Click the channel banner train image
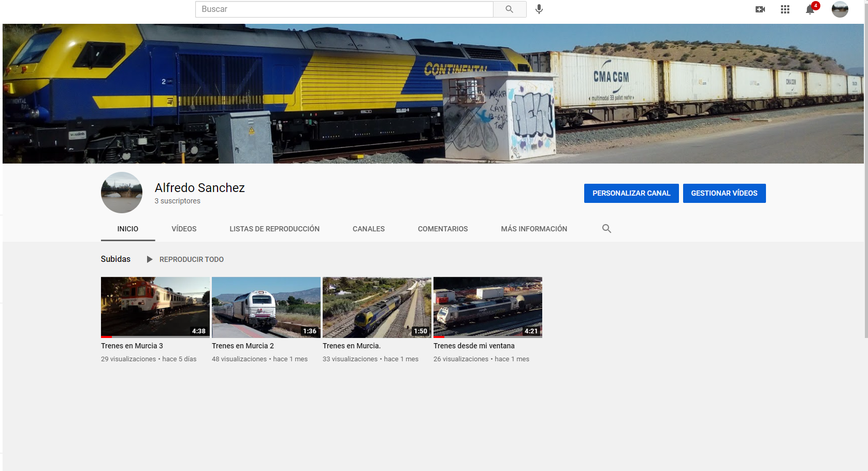Screen dimensions: 868x471 (433, 94)
